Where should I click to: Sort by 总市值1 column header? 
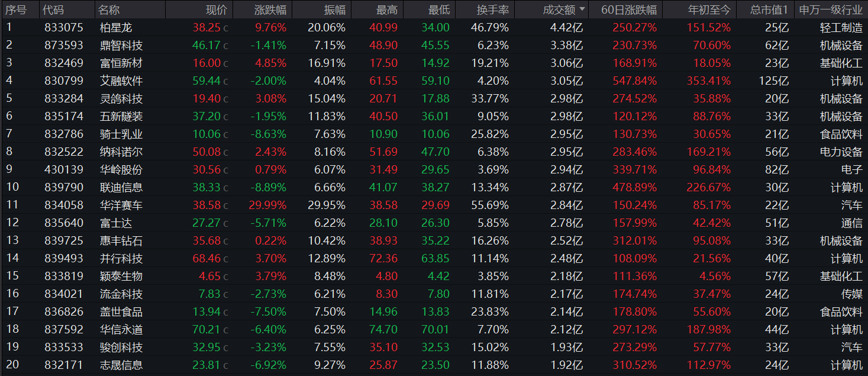click(x=769, y=9)
